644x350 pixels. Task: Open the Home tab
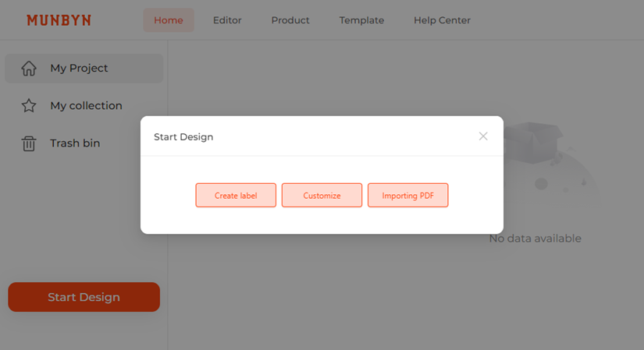[169, 20]
